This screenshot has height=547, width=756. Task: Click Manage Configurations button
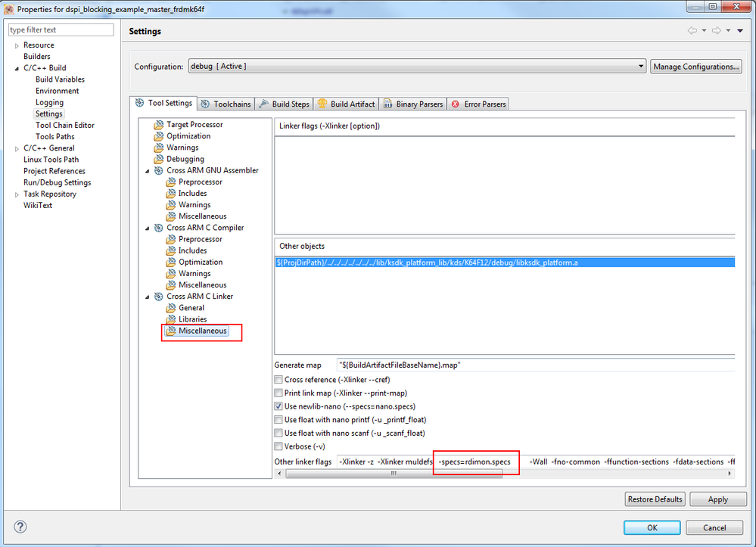pyautogui.click(x=695, y=67)
